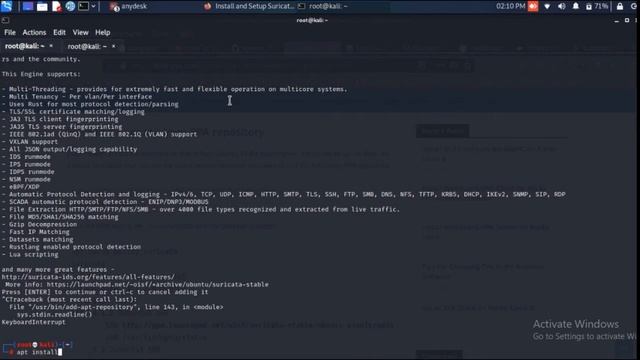Click the 'Multi-Threading' feature line
Screen dimensions: 640x360
pos(174,89)
